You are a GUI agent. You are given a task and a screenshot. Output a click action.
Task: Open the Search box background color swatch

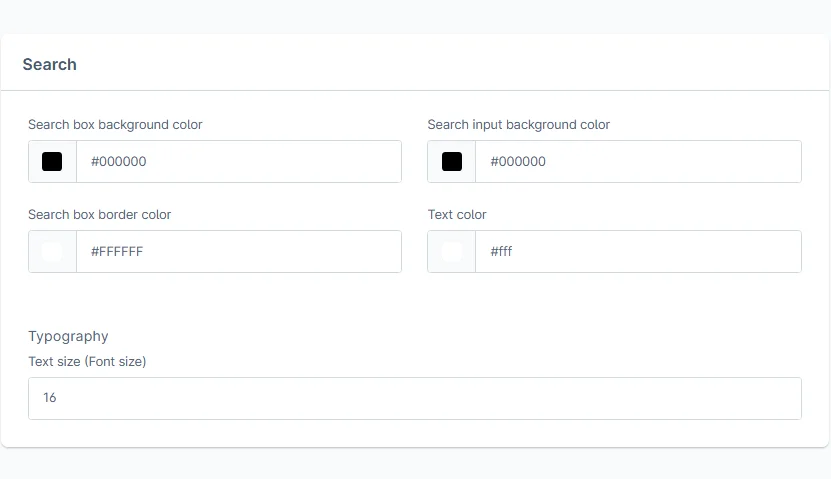click(x=52, y=161)
